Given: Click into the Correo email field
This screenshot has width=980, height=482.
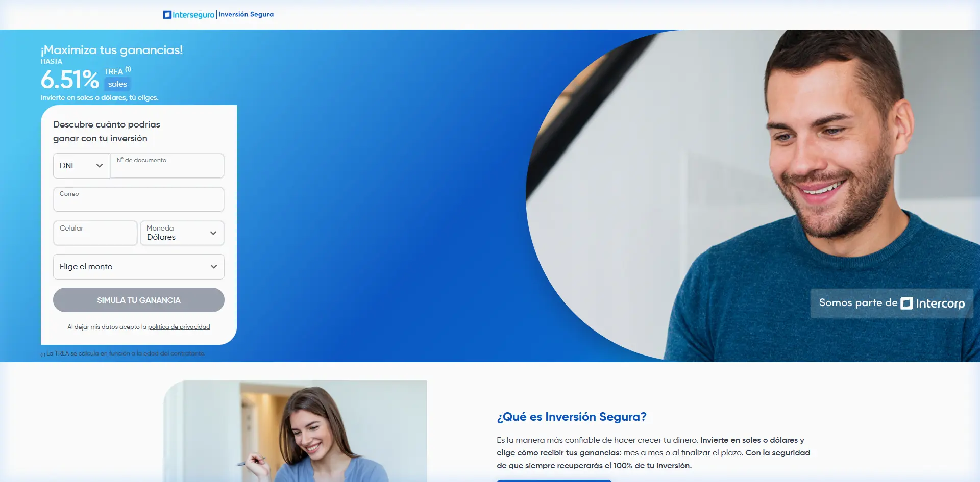Looking at the screenshot, I should 139,199.
